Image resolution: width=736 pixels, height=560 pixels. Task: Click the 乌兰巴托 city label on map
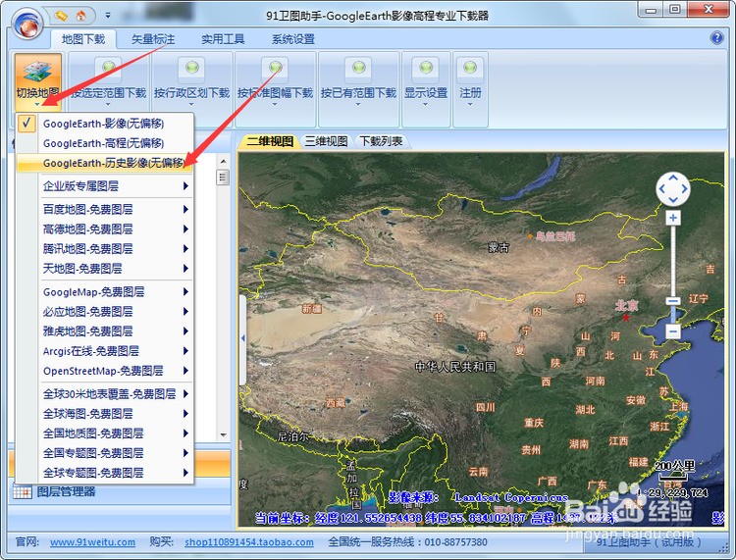pos(555,236)
